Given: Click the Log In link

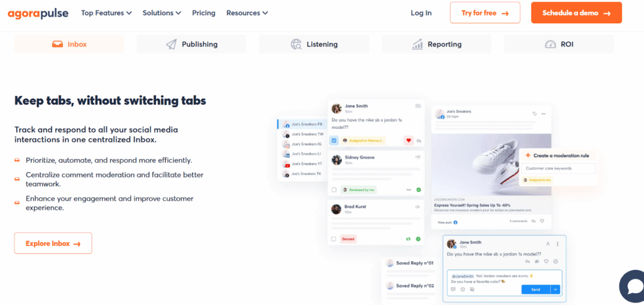Looking at the screenshot, I should (x=421, y=13).
